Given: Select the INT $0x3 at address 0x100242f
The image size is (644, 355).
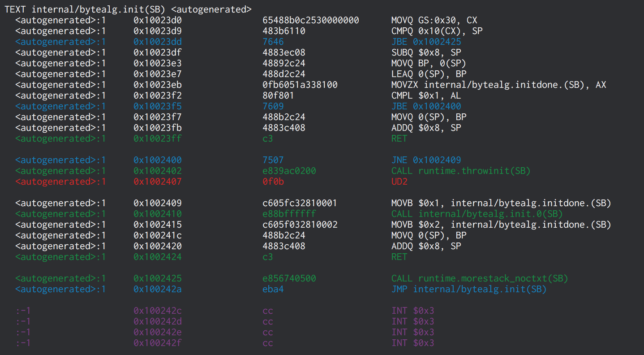Looking at the screenshot, I should 412,343.
